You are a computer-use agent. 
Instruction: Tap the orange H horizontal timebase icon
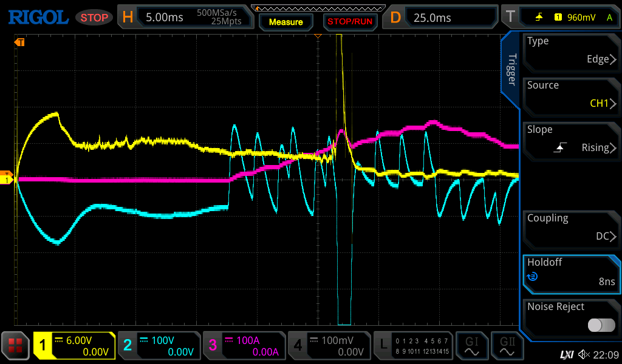128,17
